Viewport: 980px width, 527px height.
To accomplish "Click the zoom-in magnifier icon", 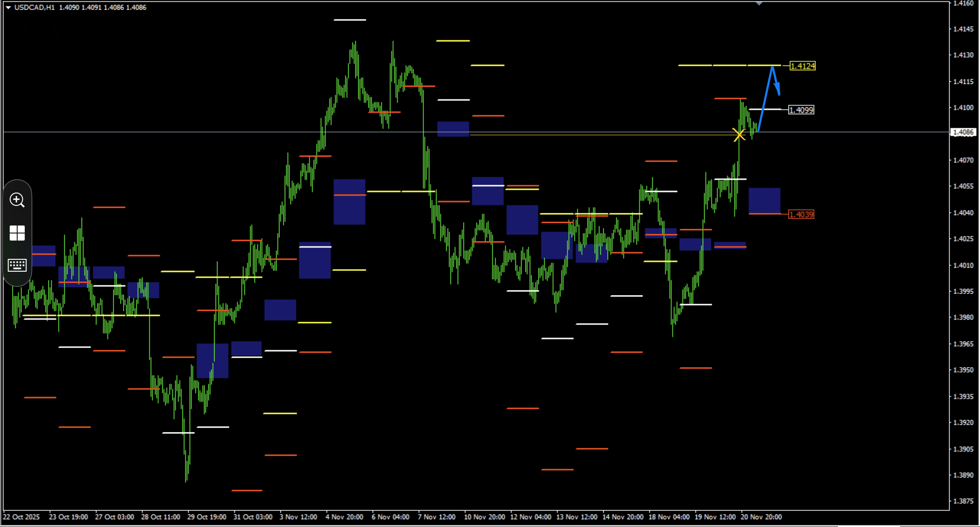I will (x=17, y=200).
